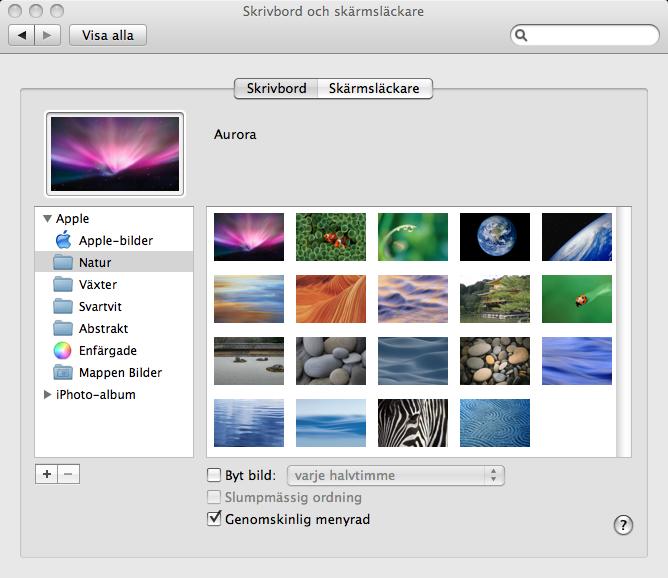Image resolution: width=668 pixels, height=578 pixels.
Task: Open the varje halvtimme dropdown
Action: coord(396,475)
